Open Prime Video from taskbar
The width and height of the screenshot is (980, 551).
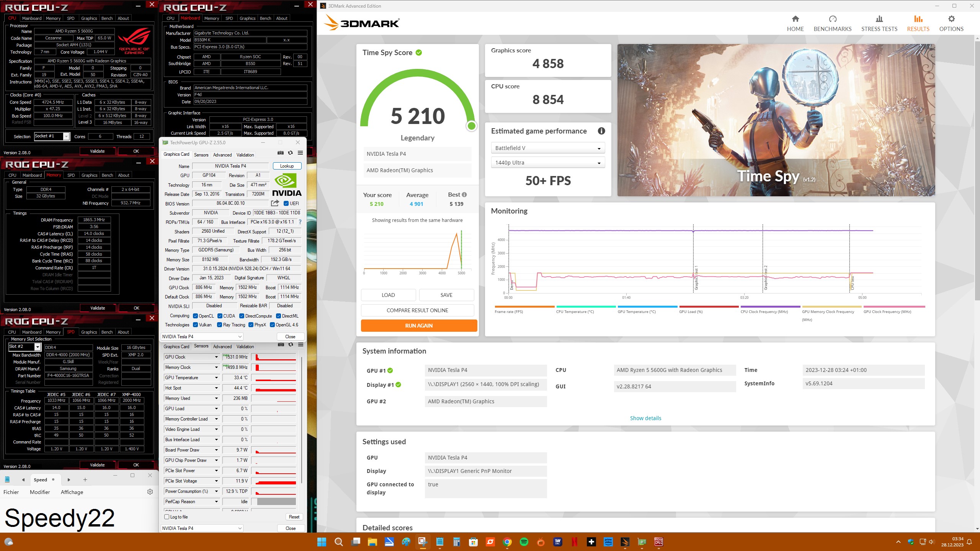608,542
